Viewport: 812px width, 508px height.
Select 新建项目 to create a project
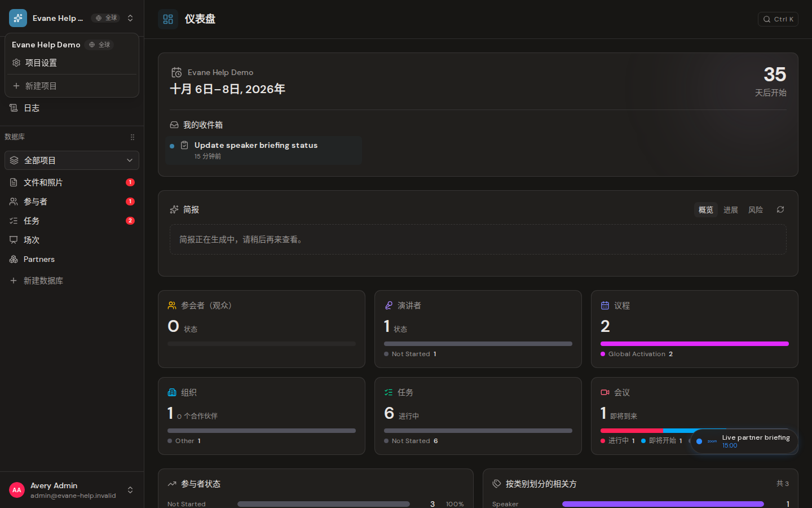(x=72, y=86)
